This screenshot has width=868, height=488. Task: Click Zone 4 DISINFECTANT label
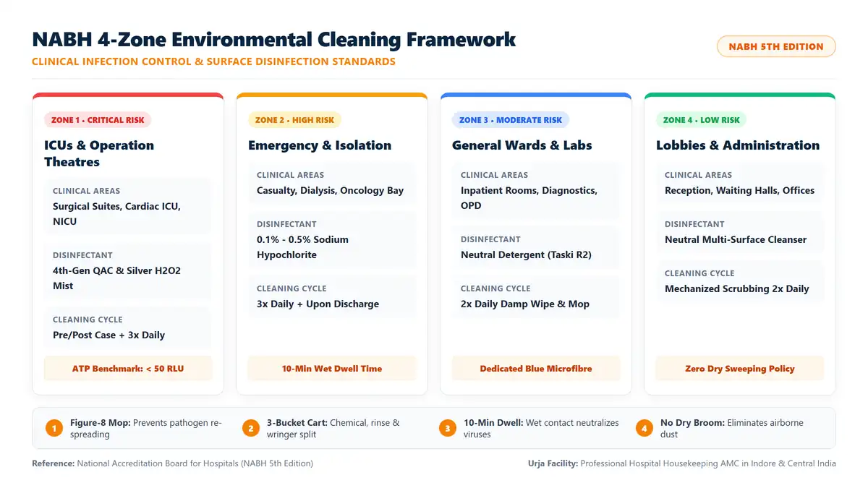pos(694,224)
